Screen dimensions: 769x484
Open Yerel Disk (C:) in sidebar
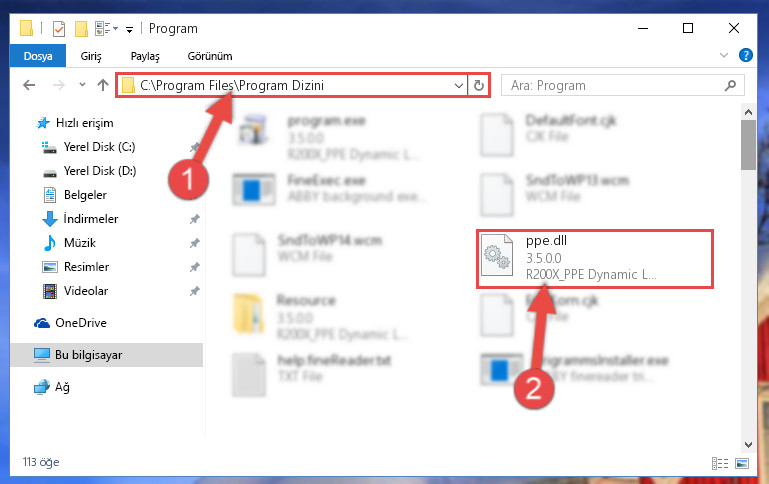[x=99, y=147]
